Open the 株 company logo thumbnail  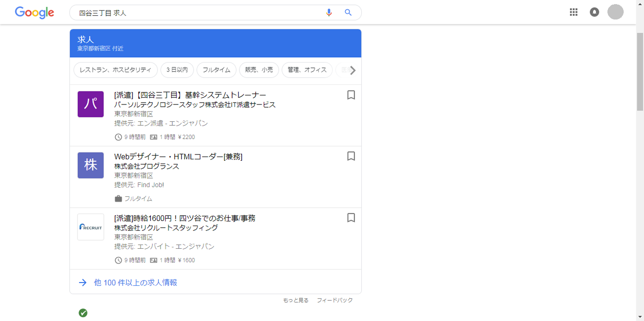click(91, 166)
